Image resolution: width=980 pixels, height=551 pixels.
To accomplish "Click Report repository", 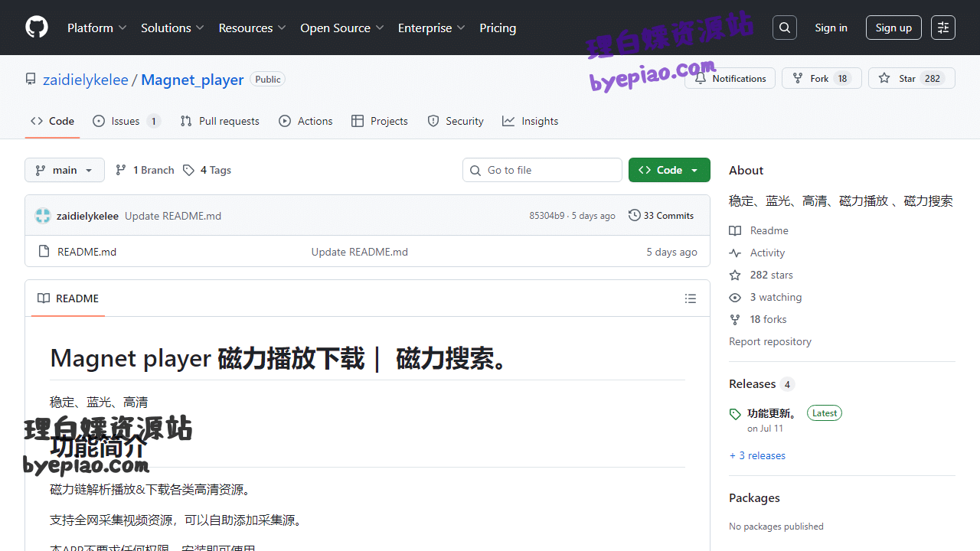I will click(770, 341).
